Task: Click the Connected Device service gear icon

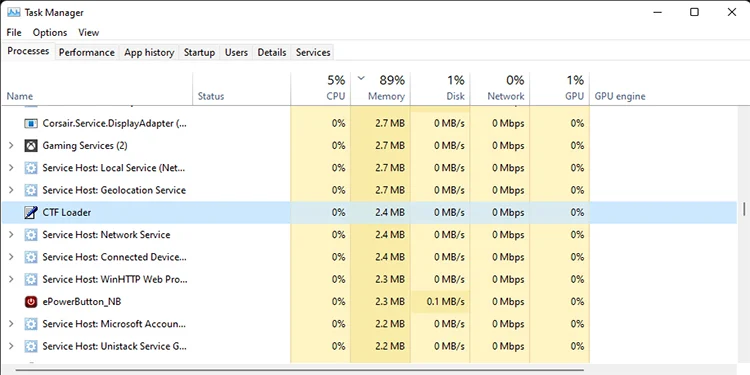Action: (x=31, y=257)
